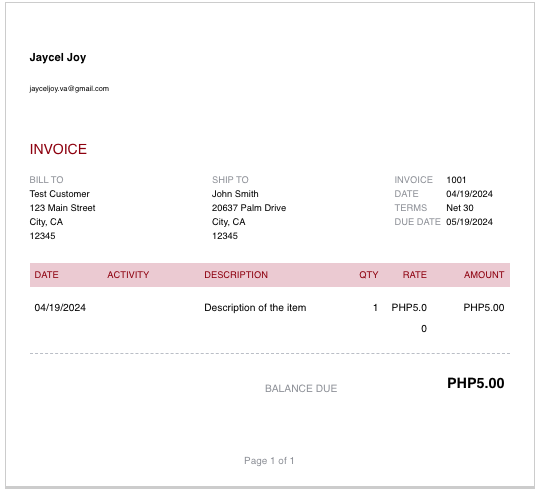Click the AMOUNT column header
537x490 pixels.
tap(484, 275)
